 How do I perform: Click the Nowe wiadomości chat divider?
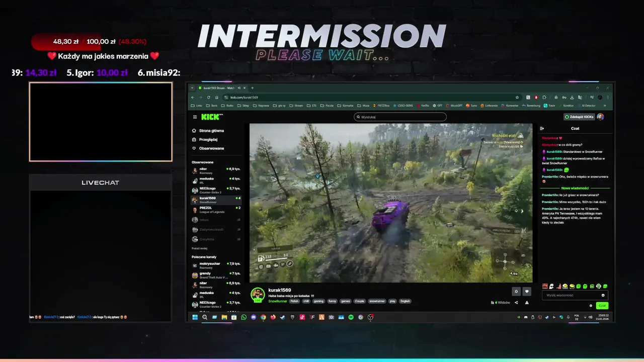[x=575, y=188]
